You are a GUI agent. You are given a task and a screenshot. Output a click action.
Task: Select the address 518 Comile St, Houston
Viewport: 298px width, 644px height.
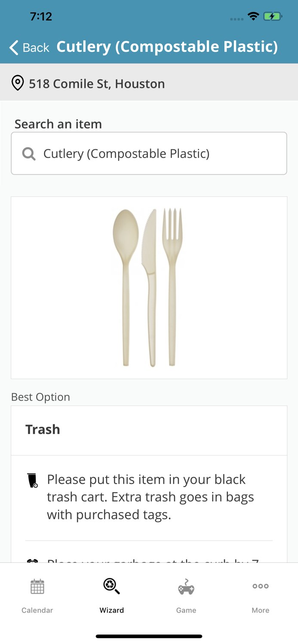(x=97, y=84)
